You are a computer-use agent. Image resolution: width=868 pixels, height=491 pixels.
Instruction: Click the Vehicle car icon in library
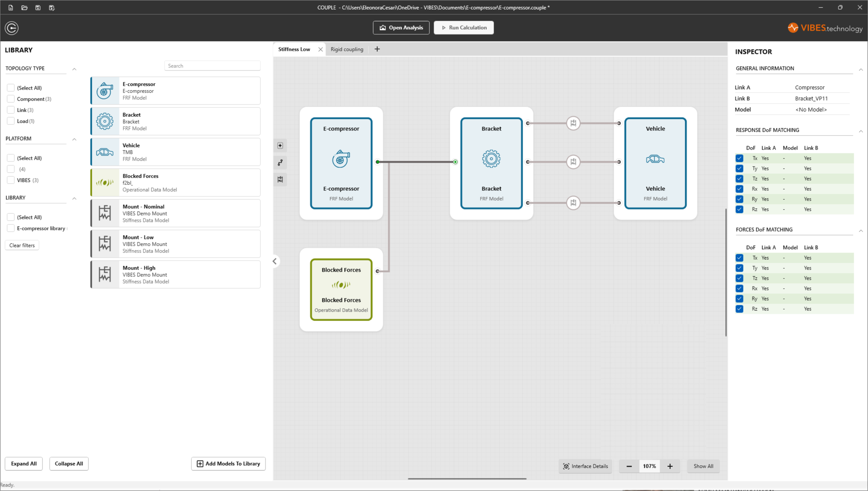(105, 152)
